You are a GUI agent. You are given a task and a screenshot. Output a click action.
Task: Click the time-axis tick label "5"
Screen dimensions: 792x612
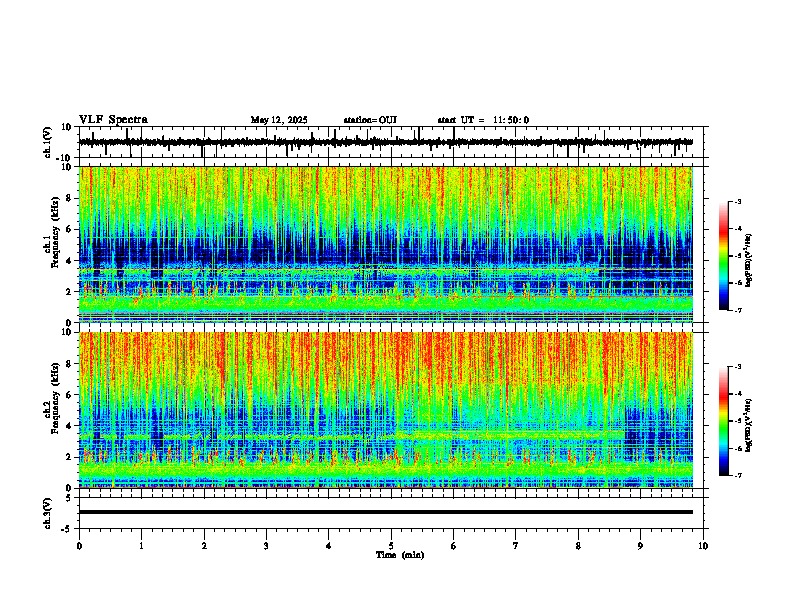391,546
